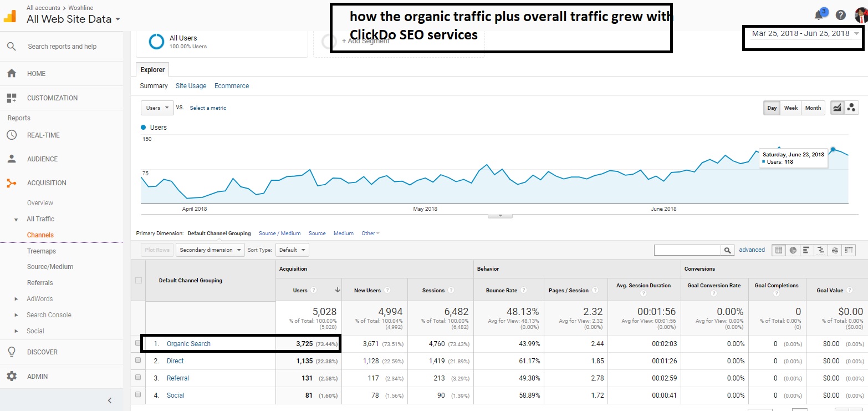Open the Sort Type Default dropdown

click(292, 250)
